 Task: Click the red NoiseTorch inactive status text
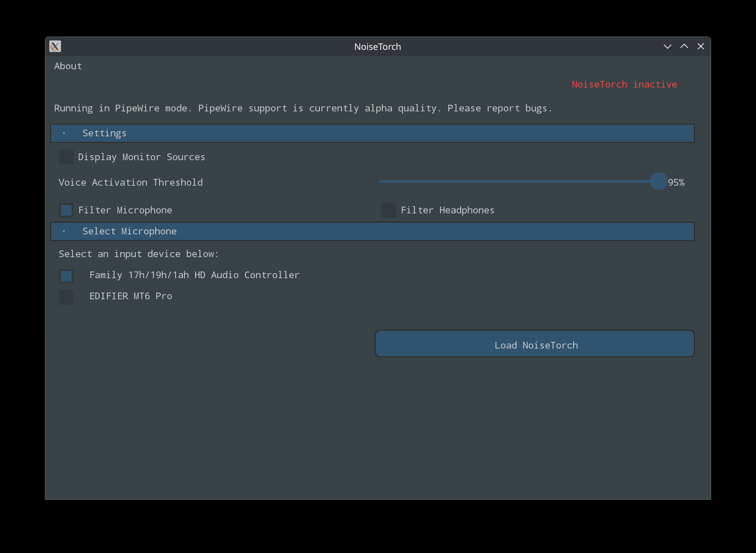pyautogui.click(x=624, y=84)
